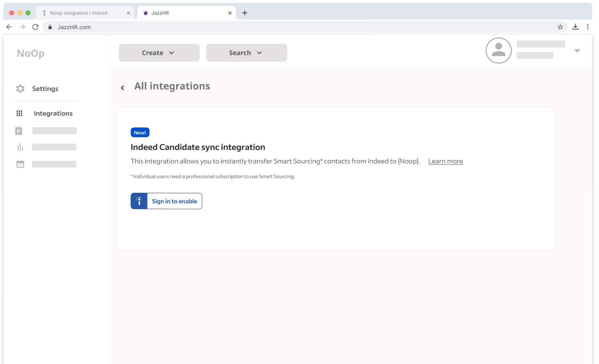Click Indeed Candidate sync integration title
The image size is (599, 364).
(198, 147)
